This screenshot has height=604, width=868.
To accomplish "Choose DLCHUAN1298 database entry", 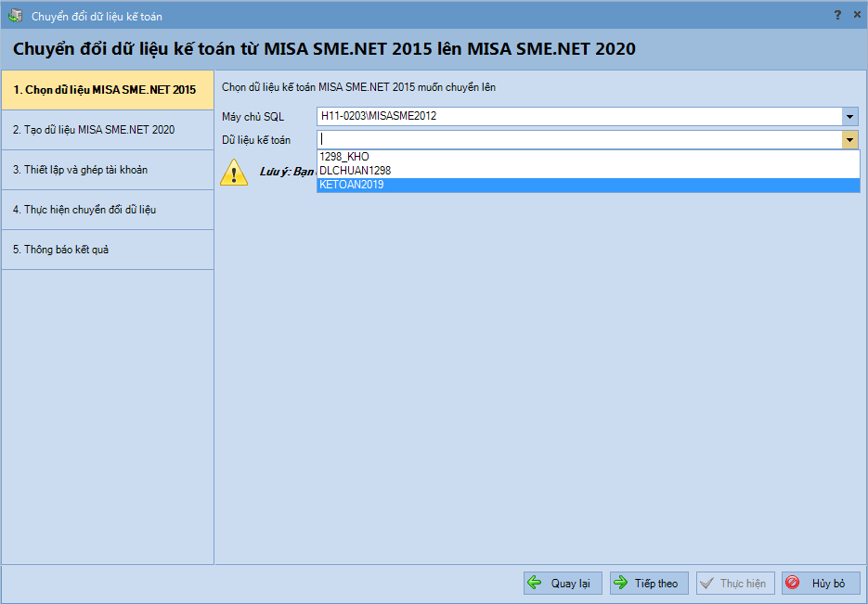I will [589, 171].
